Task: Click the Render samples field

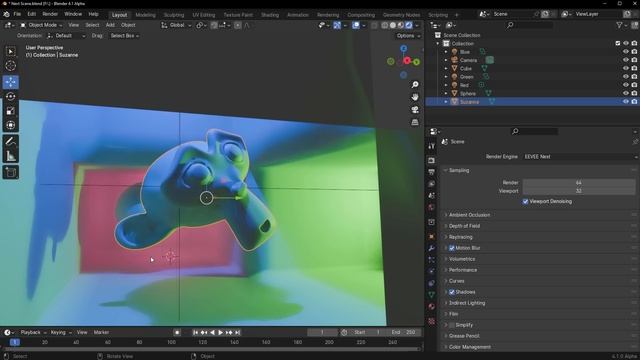Action: [x=579, y=183]
